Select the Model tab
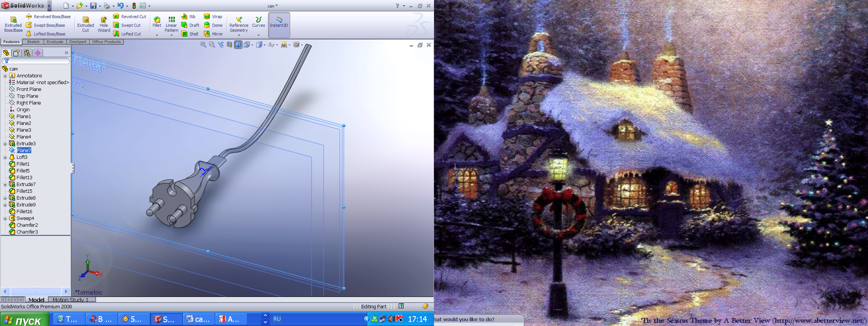Image resolution: width=868 pixels, height=326 pixels. 37,300
